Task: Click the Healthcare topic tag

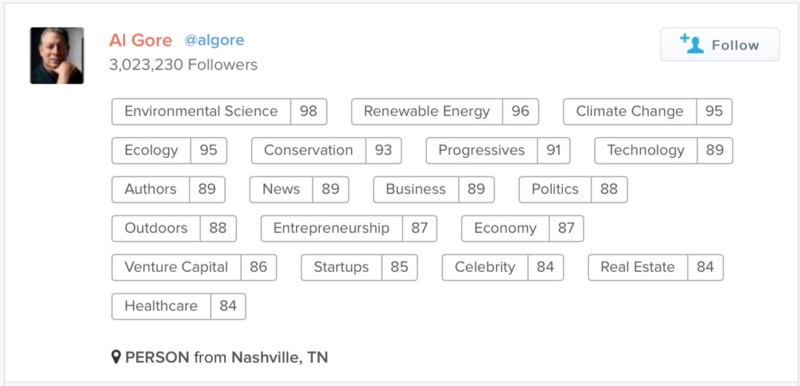Action: [179, 306]
